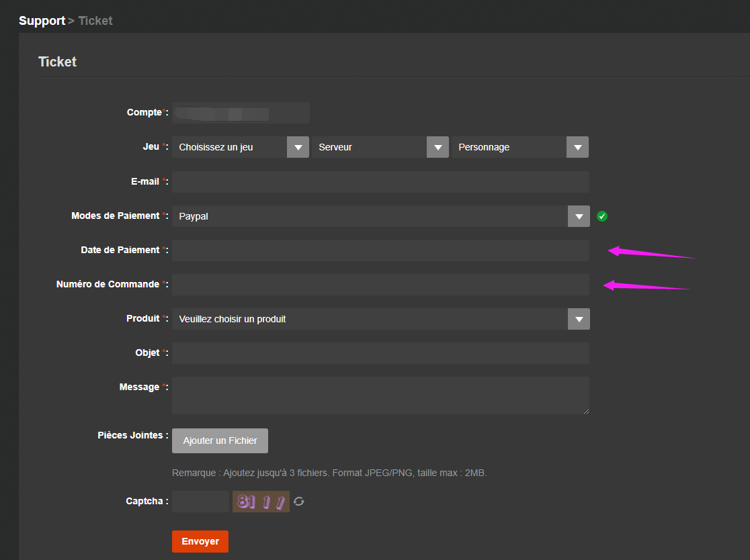This screenshot has width=750, height=560.
Task: Open the Produit selection dropdown
Action: [x=380, y=319]
